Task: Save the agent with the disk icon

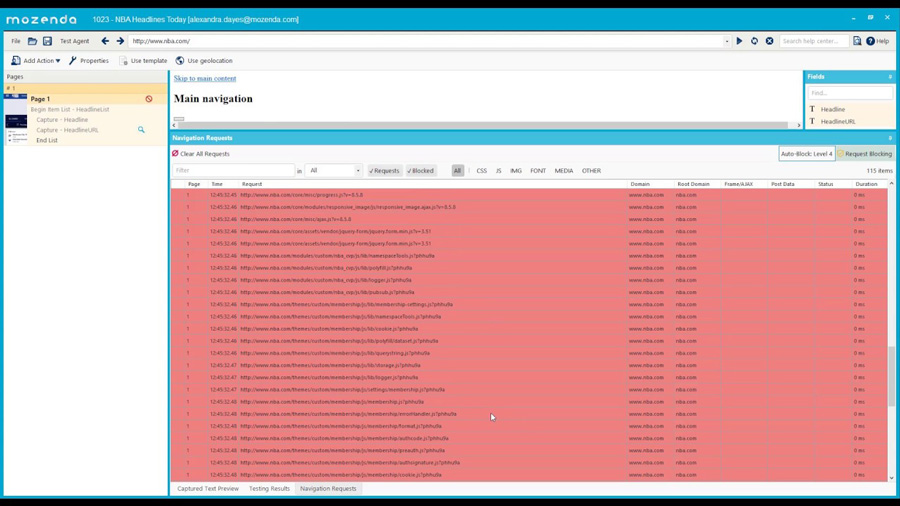Action: [47, 41]
